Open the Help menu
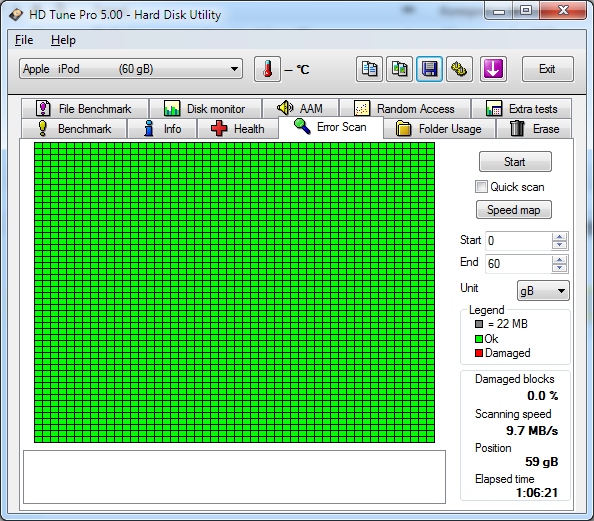The image size is (594, 521). point(63,40)
